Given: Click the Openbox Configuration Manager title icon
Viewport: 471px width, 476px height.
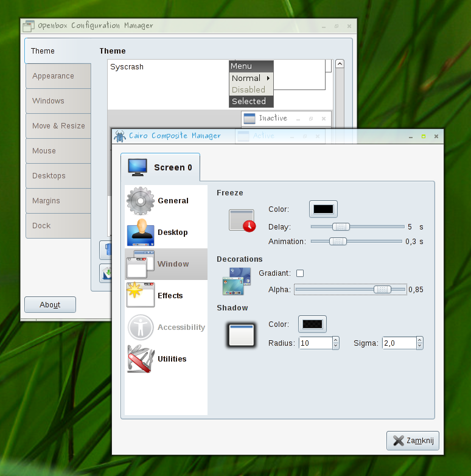Looking at the screenshot, I should pyautogui.click(x=29, y=26).
